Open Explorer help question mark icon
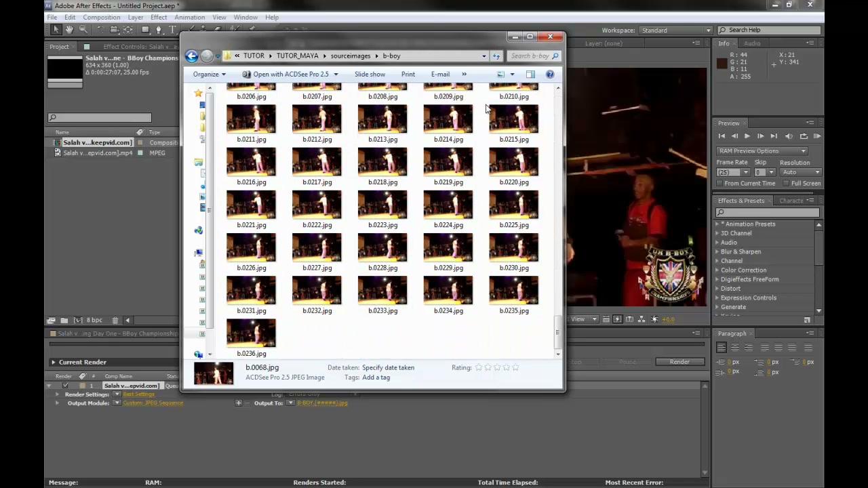 550,75
